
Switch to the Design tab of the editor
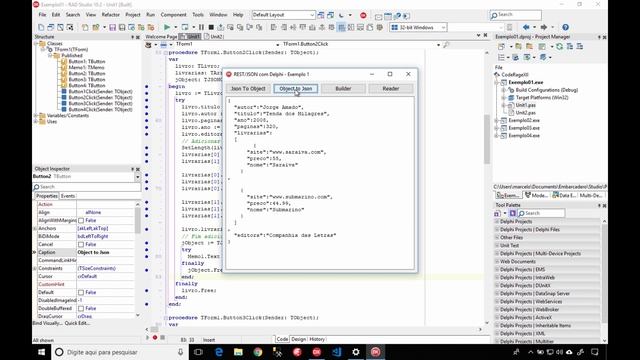298,339
